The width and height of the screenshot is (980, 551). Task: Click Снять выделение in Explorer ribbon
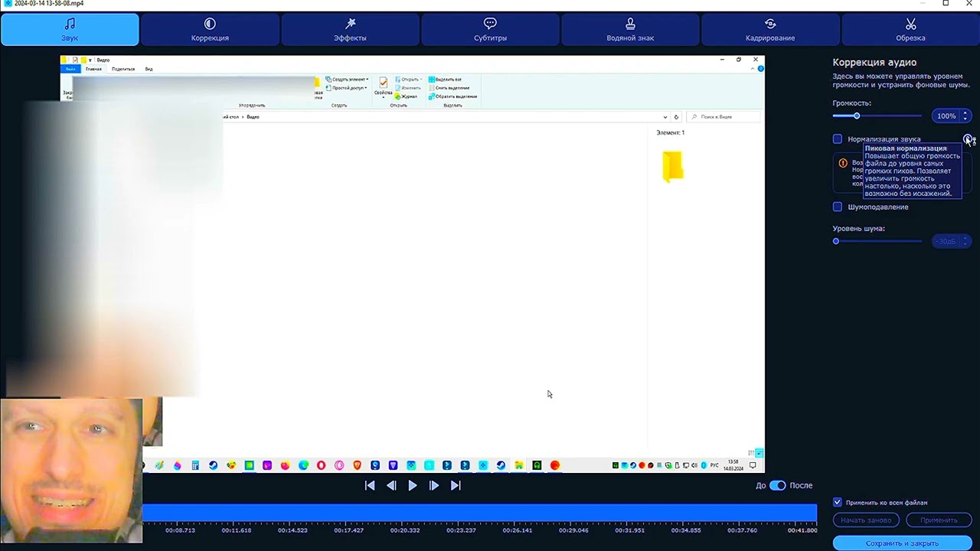[449, 88]
